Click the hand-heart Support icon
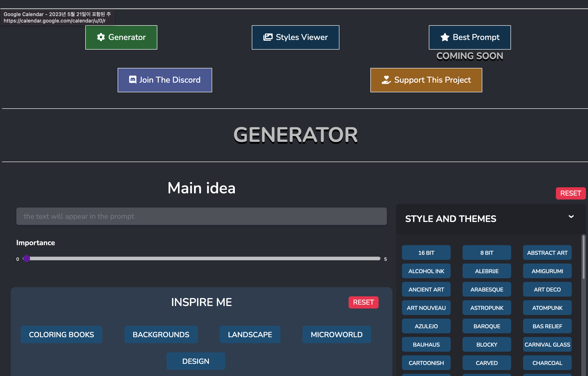 (386, 80)
